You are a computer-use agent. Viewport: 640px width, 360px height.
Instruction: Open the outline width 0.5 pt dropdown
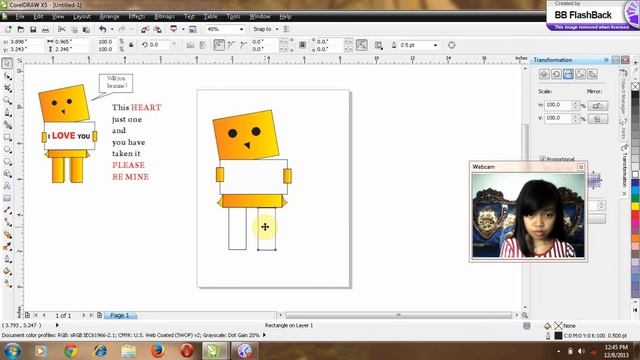click(x=436, y=45)
